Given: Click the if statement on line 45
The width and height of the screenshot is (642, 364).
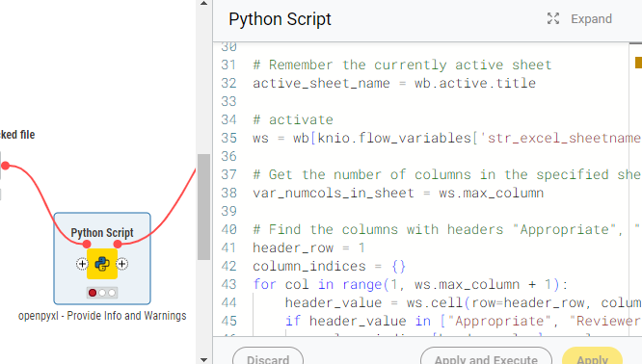Looking at the screenshot, I should (x=463, y=321).
